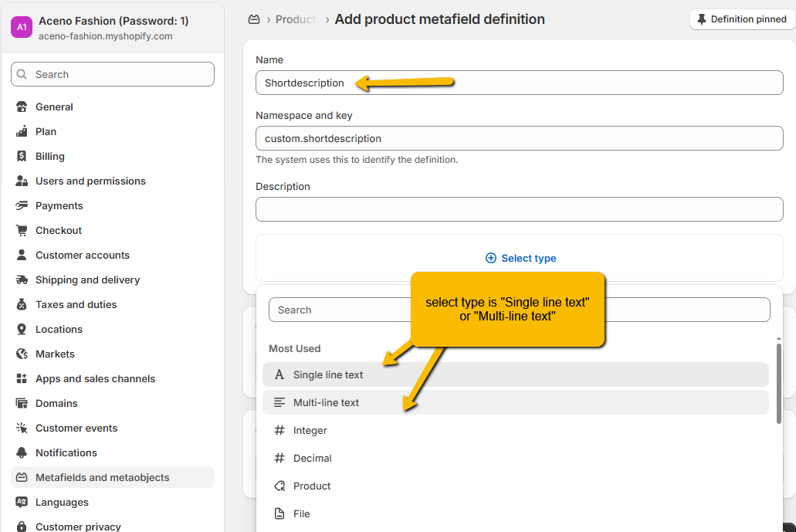Image resolution: width=796 pixels, height=532 pixels.
Task: Go back to Product breadcrumb link
Action: 295,19
